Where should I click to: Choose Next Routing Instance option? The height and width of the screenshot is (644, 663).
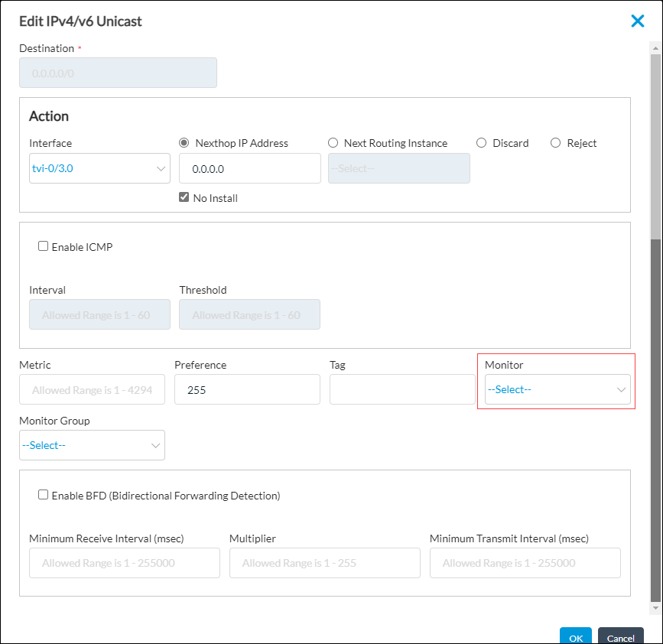[333, 143]
